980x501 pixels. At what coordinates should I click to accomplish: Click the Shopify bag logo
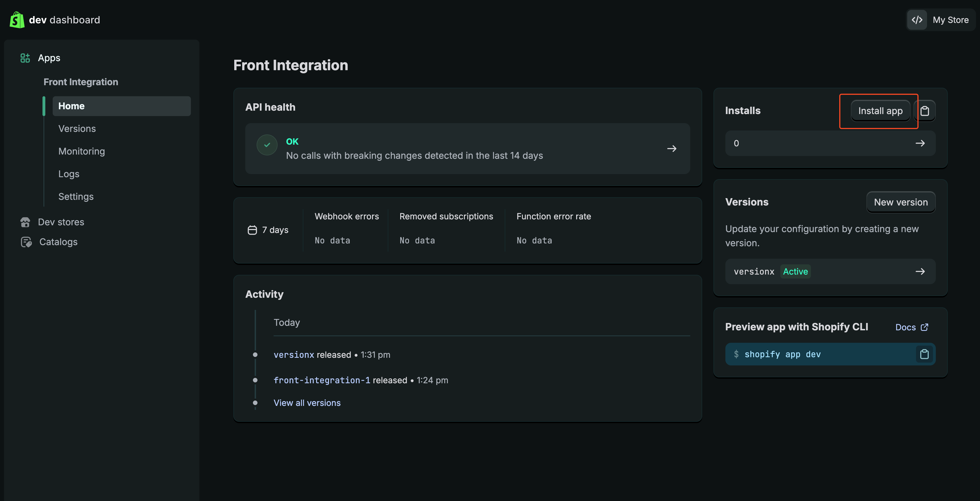17,20
